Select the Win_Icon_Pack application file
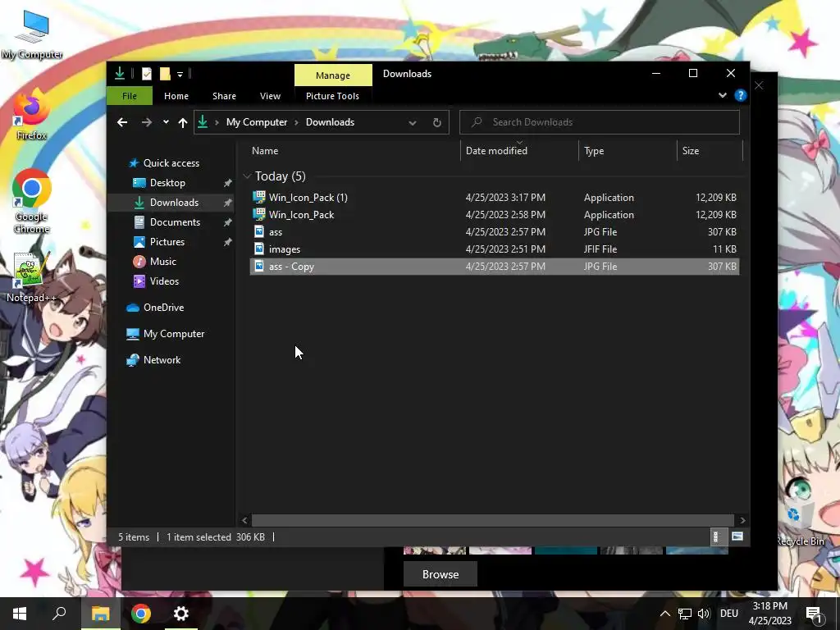 (494, 215)
